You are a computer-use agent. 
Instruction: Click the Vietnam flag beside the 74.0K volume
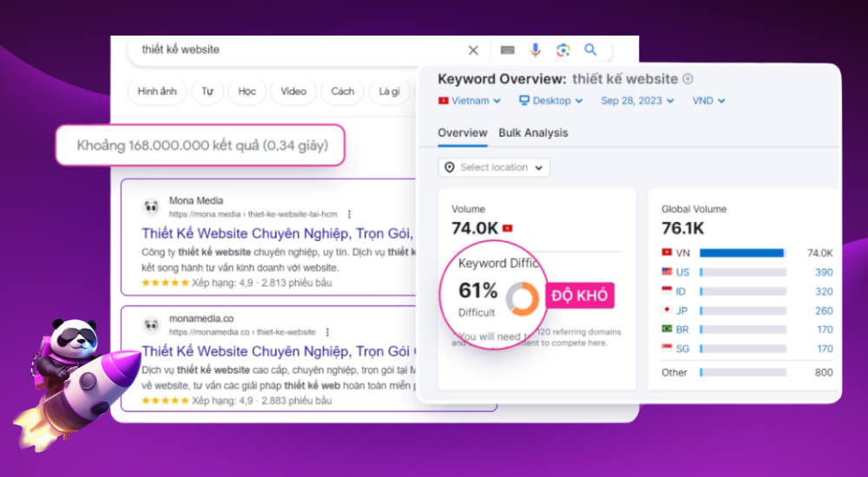507,228
